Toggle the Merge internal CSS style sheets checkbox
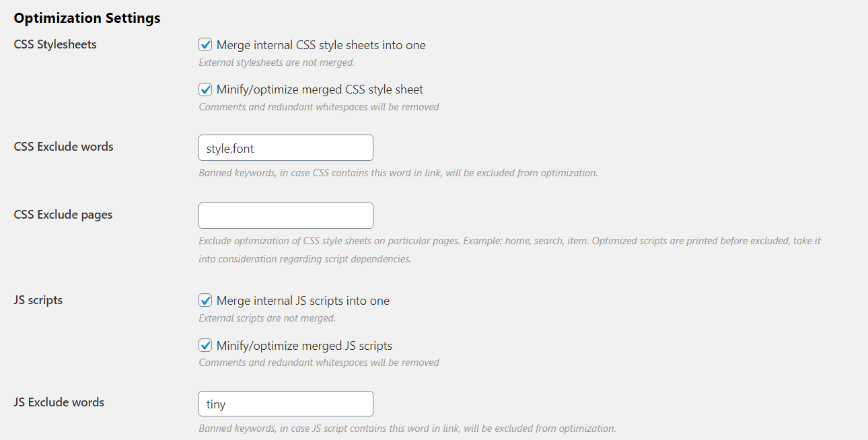The height and width of the screenshot is (440, 868). [x=206, y=45]
